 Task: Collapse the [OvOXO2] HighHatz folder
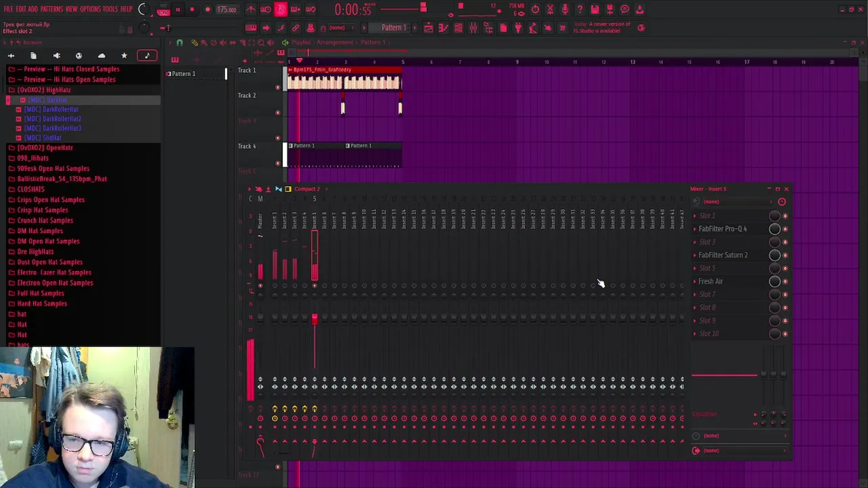point(44,90)
